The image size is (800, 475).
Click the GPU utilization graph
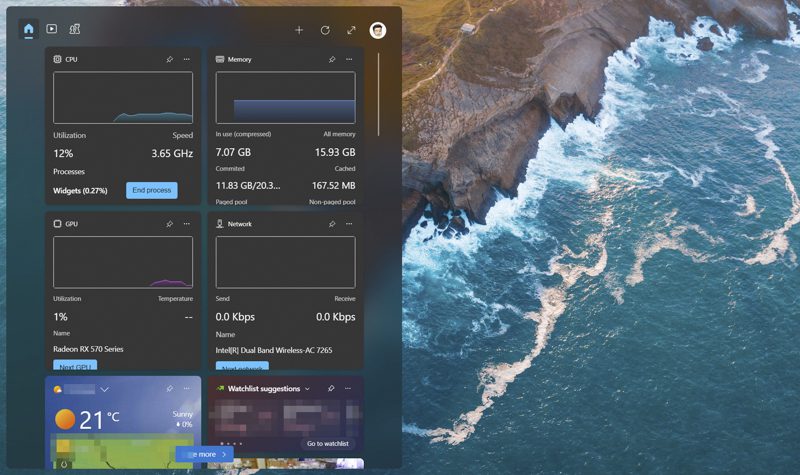pyautogui.click(x=123, y=262)
